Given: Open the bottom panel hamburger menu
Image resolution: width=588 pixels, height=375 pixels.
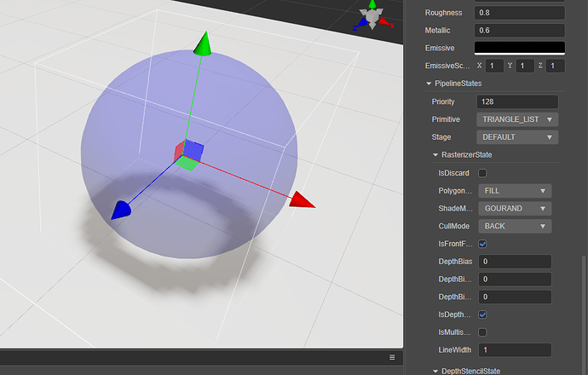Looking at the screenshot, I should 392,357.
